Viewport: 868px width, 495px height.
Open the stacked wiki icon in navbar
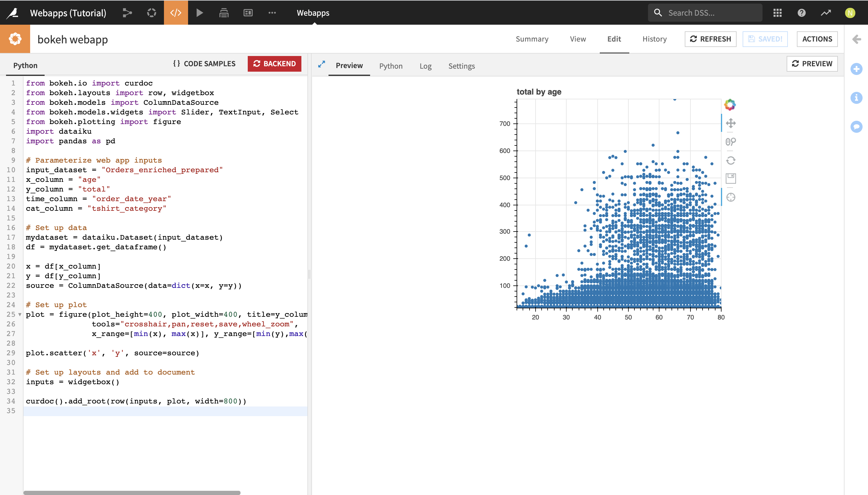pos(224,13)
